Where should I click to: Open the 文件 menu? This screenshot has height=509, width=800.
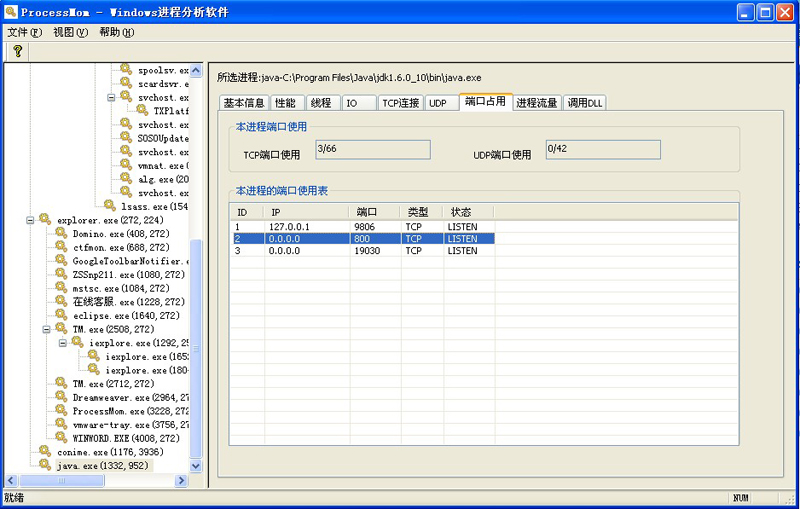click(24, 32)
